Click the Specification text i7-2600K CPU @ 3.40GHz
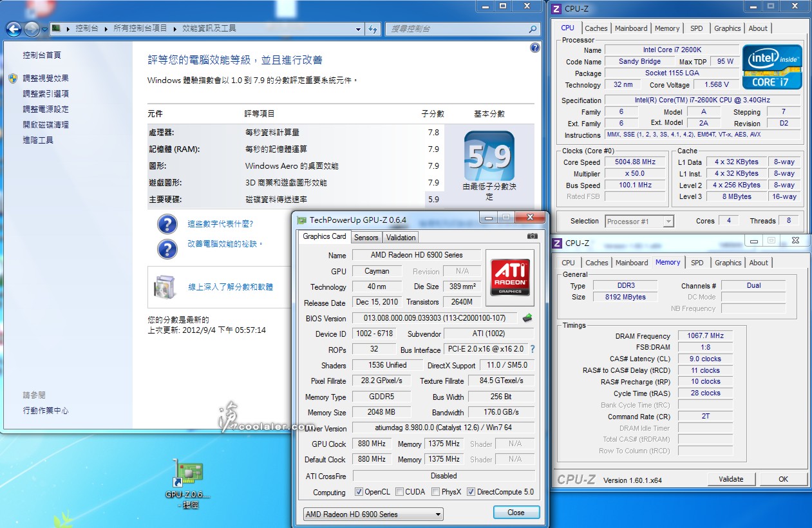 703,100
